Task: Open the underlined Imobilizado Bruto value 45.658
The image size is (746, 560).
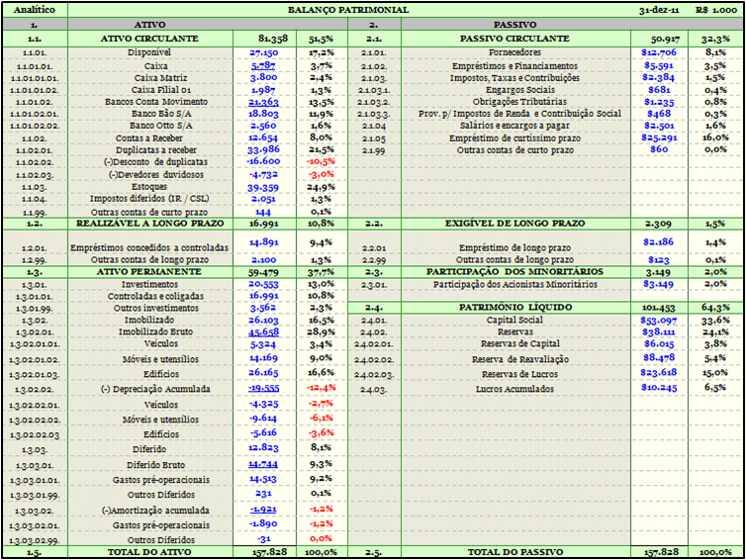Action: 263,332
